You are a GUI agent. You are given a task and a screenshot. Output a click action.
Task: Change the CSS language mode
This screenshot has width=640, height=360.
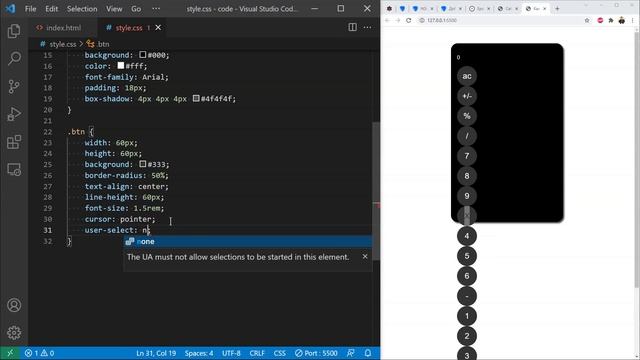280,353
